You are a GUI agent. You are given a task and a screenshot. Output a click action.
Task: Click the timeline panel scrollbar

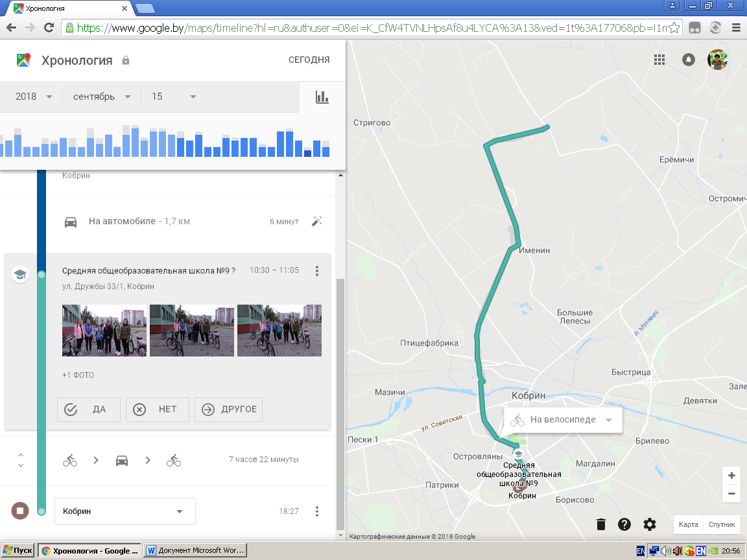pos(340,404)
